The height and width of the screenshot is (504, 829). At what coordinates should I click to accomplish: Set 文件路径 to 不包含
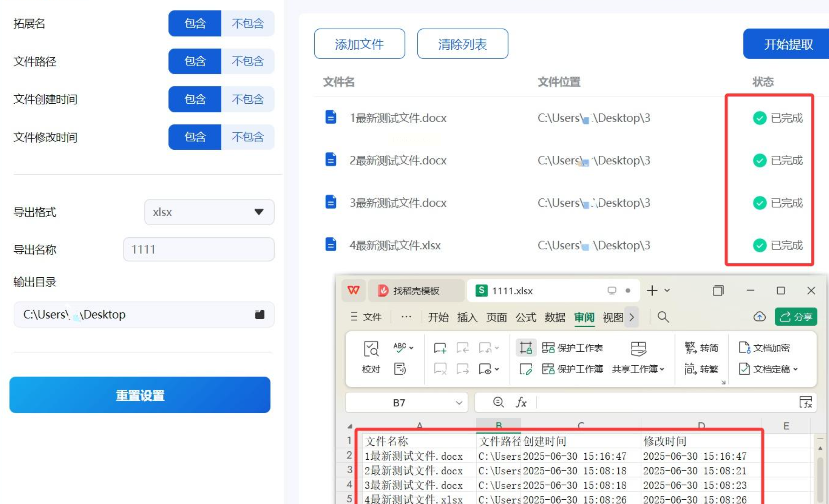click(x=247, y=61)
